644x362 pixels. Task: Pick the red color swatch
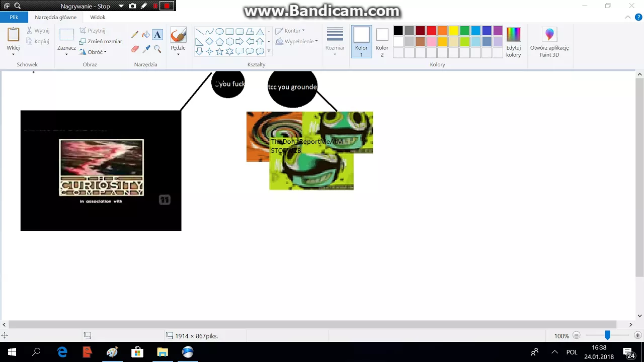432,31
